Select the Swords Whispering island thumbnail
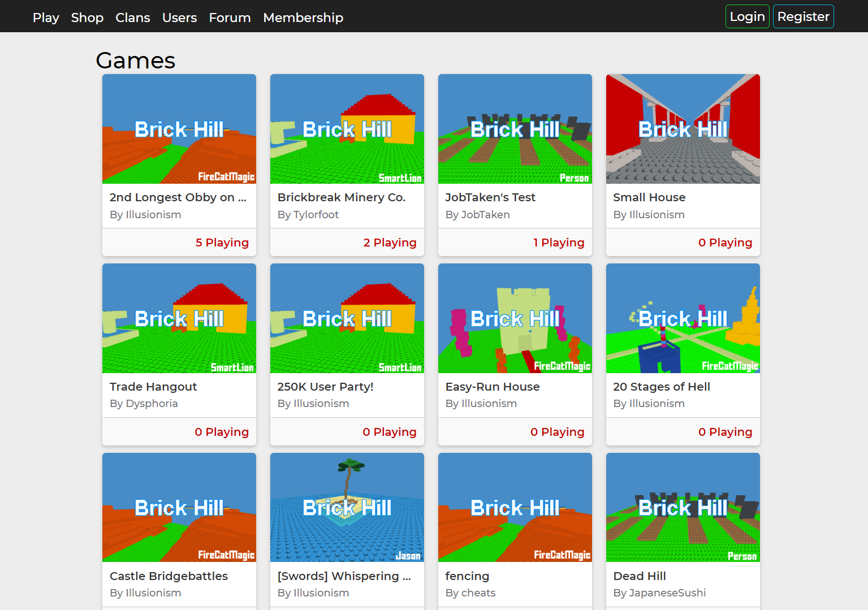 (347, 507)
